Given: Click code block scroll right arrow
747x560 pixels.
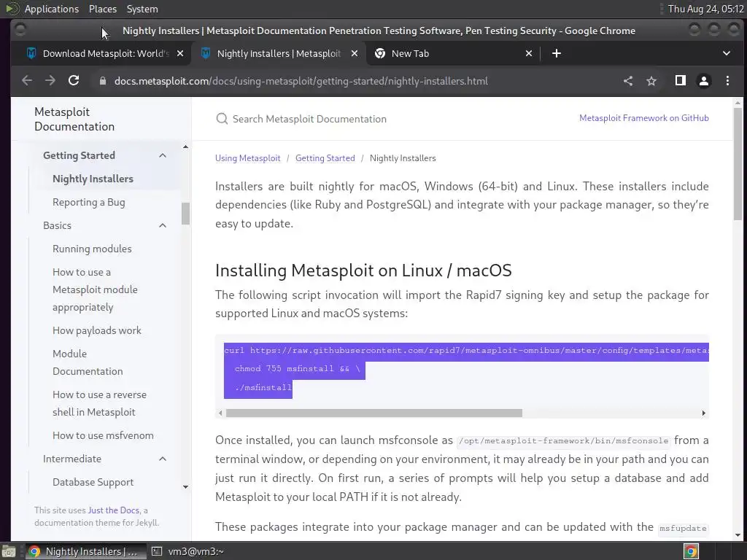Looking at the screenshot, I should click(704, 413).
